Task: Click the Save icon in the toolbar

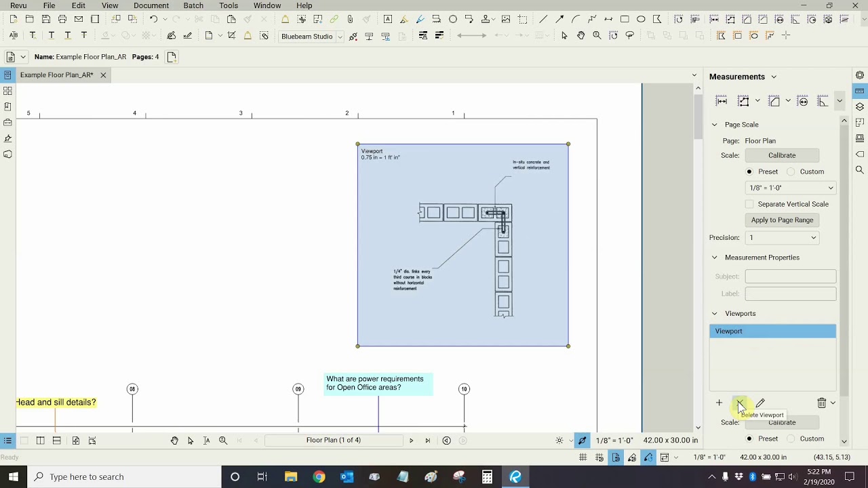Action: pyautogui.click(x=45, y=19)
